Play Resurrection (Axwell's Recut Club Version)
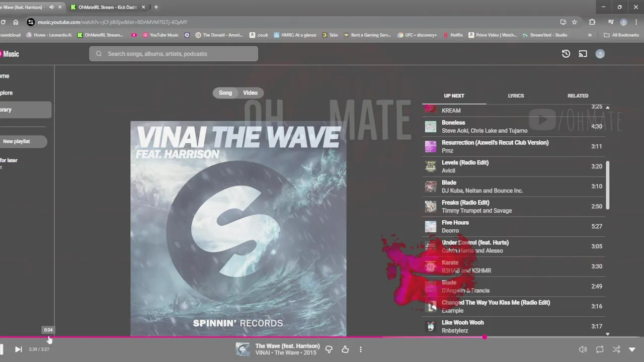Viewport: 644px width, 362px height. tap(513, 146)
